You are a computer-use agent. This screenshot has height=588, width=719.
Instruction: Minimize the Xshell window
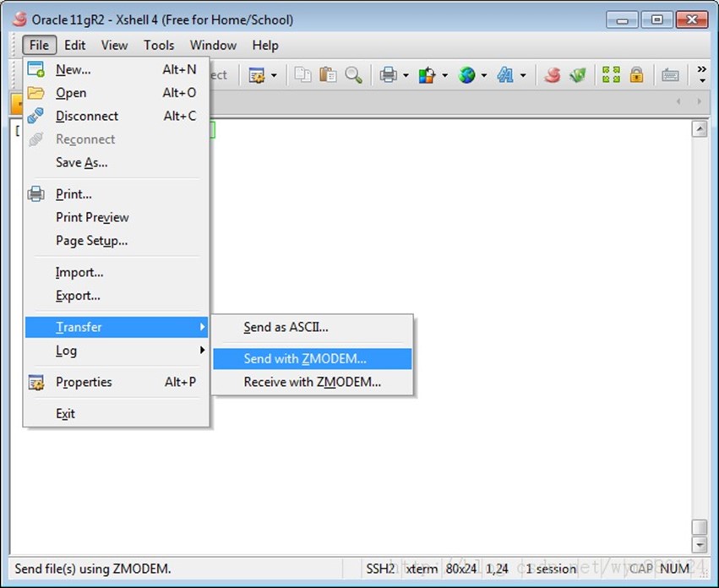point(622,20)
